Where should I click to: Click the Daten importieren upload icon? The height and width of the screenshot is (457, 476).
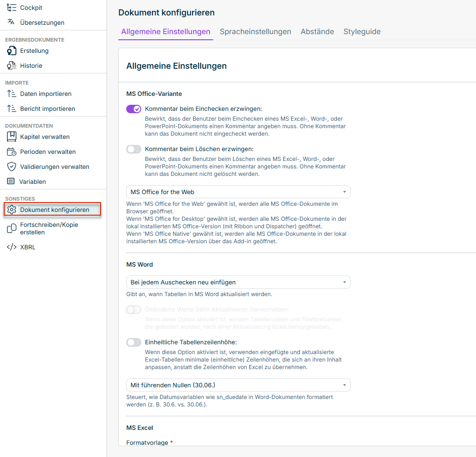(12, 94)
